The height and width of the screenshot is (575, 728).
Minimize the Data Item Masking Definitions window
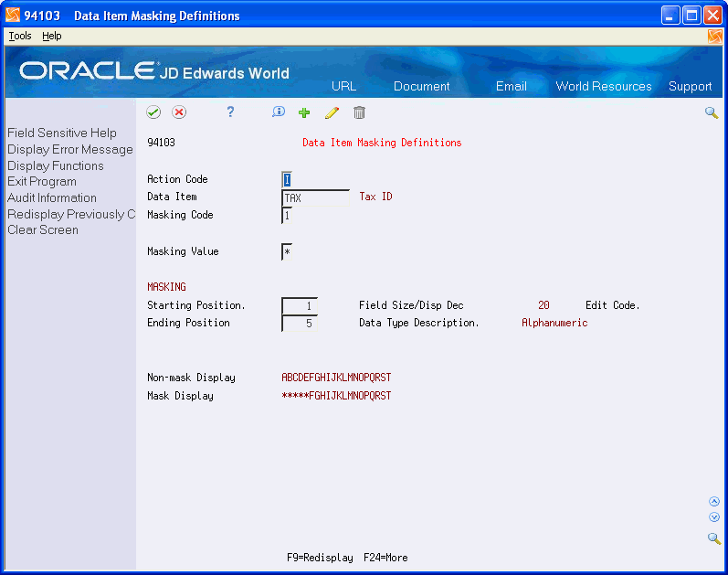coord(670,16)
